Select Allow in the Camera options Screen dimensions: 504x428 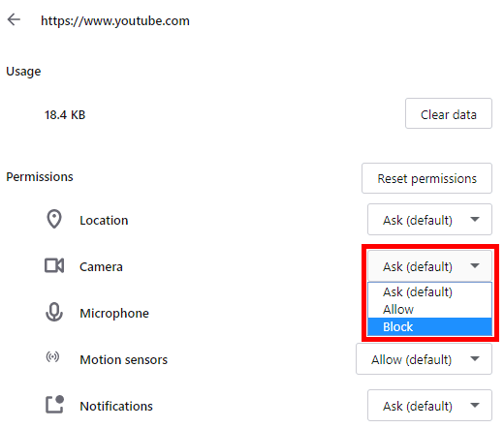click(x=429, y=309)
